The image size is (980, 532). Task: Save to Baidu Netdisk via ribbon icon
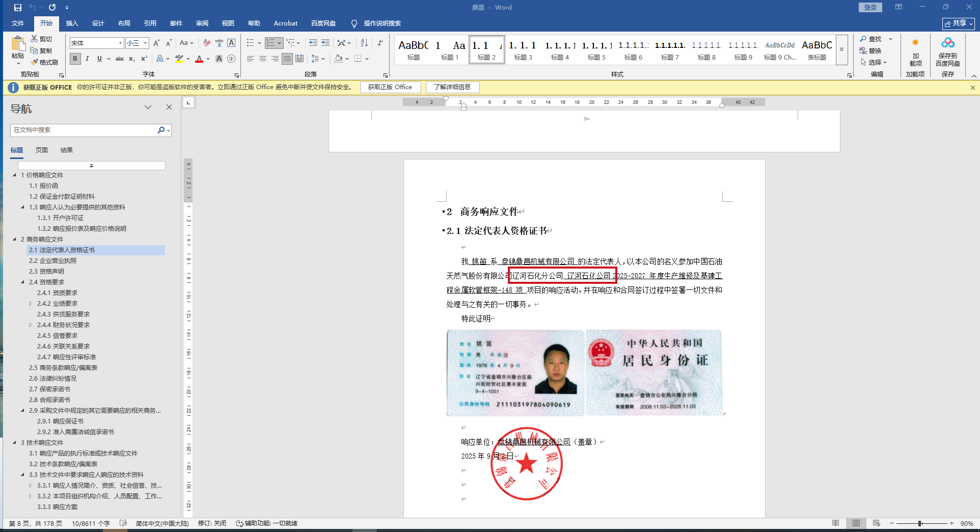(948, 51)
